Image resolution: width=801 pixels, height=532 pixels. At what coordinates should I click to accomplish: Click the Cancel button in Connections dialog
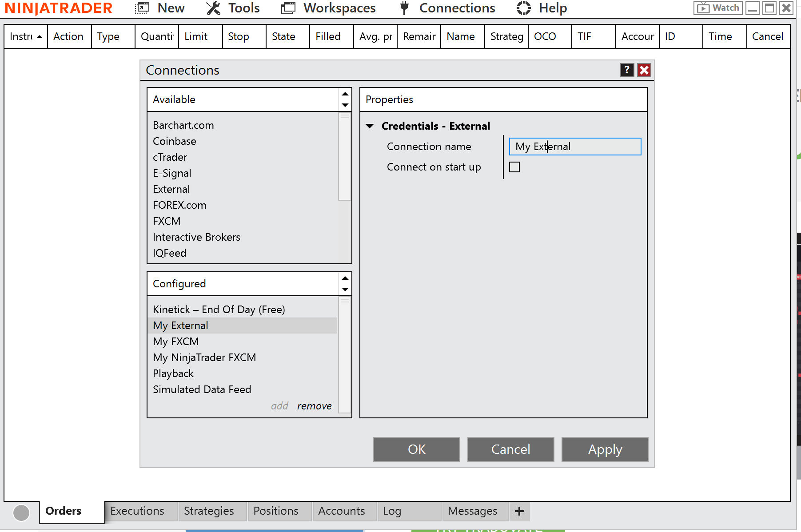tap(511, 449)
